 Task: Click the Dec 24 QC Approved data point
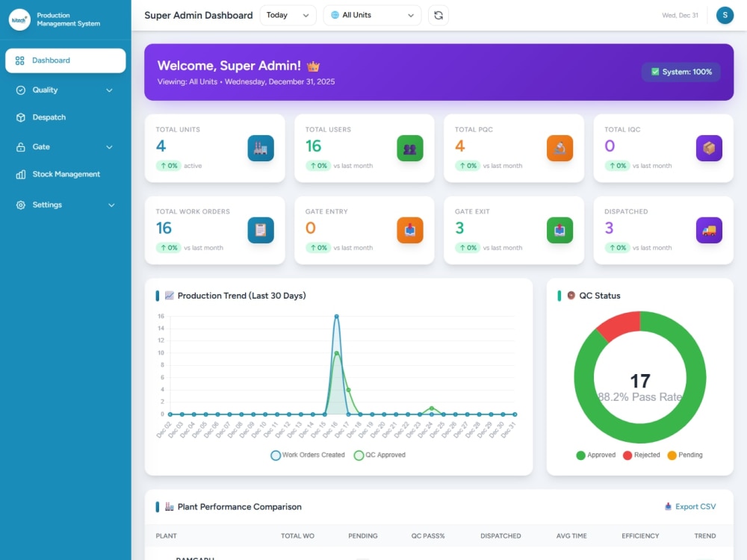tap(432, 408)
